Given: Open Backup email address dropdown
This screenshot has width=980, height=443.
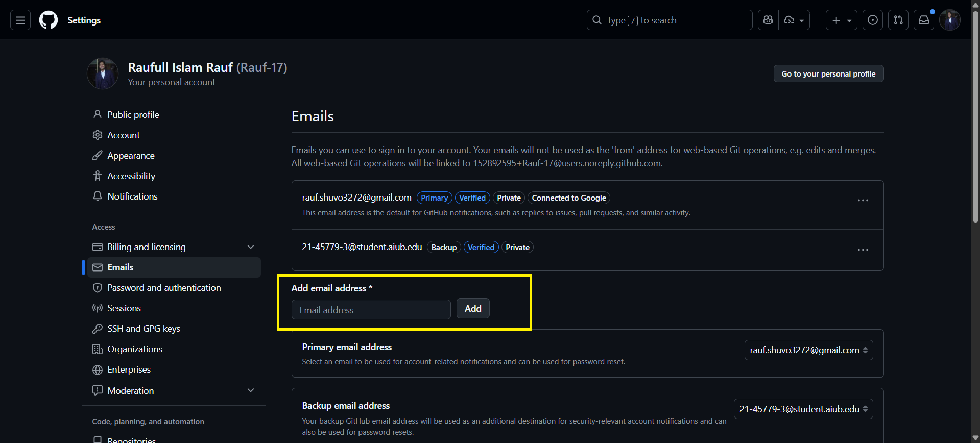Looking at the screenshot, I should [803, 409].
